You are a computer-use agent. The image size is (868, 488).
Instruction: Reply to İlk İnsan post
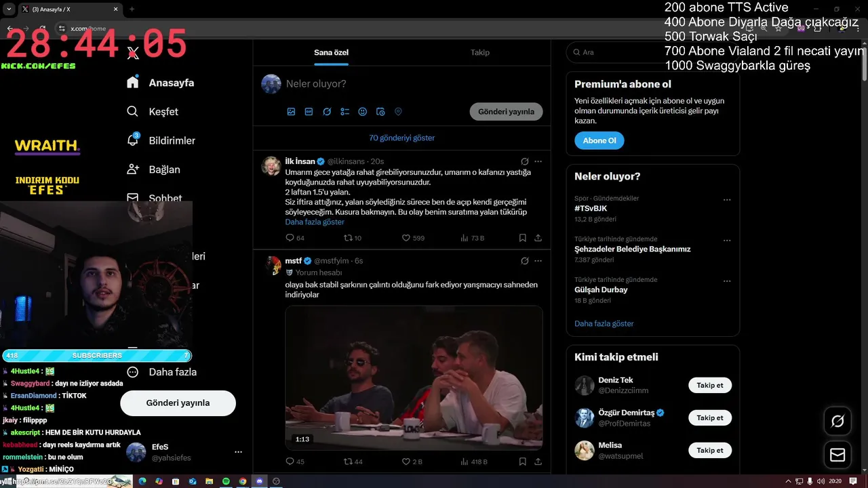coord(295,238)
